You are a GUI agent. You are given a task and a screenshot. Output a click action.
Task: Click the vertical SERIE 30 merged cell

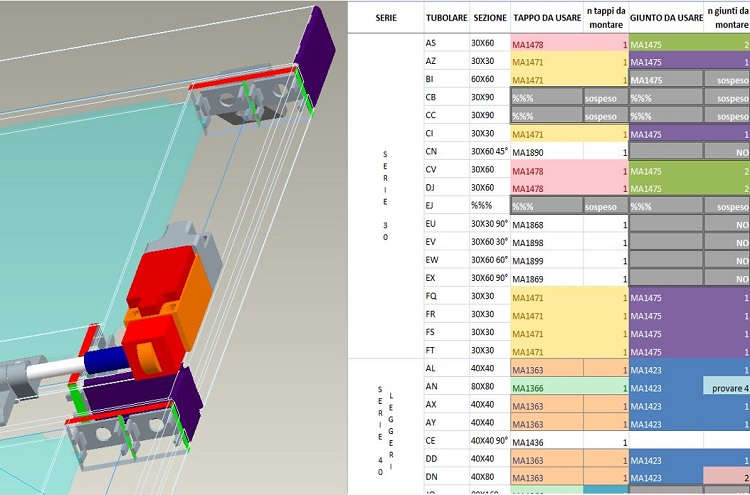[x=386, y=196]
